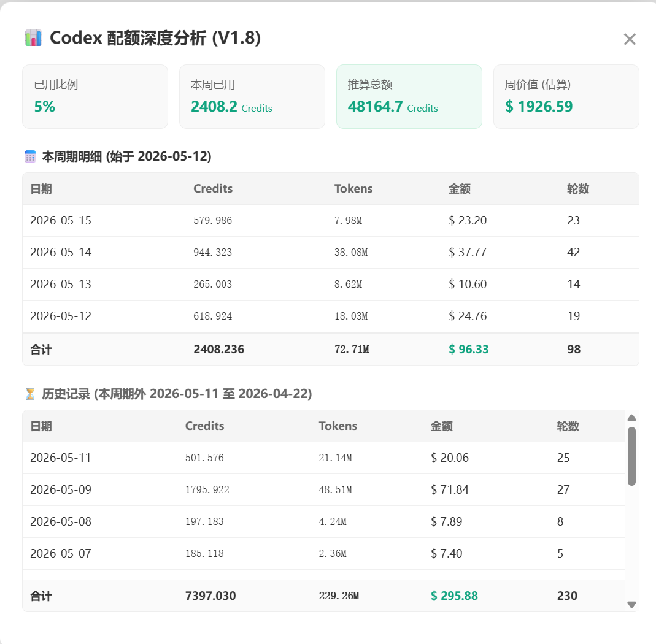Click the 金额 header in history table
Screen dimensions: 656x644
pos(442,426)
